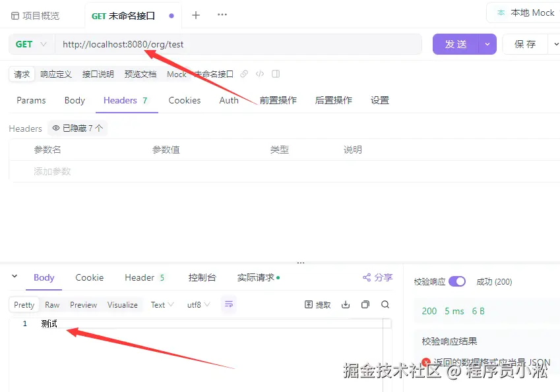This screenshot has height=392, width=560.
Task: Add a new tab with the plus icon
Action: 196,15
